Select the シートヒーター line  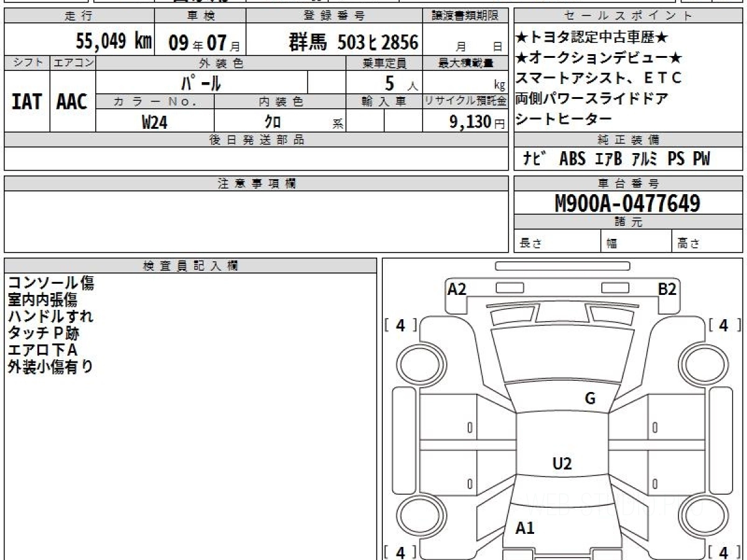point(564,119)
